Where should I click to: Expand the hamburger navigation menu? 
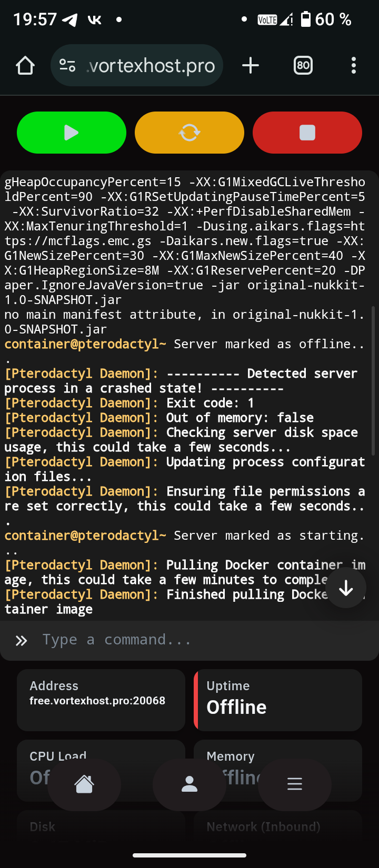click(x=295, y=784)
